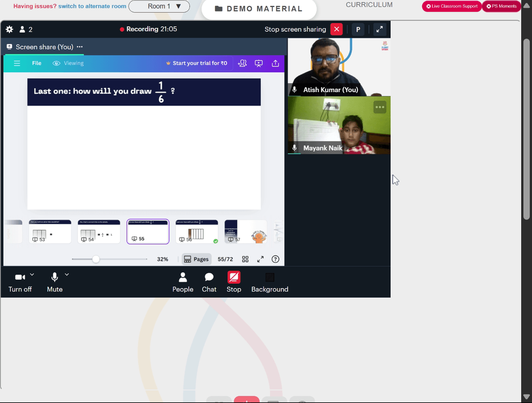Screen dimensions: 532x403
Task: Select slide thumbnail 57
Action: click(246, 232)
